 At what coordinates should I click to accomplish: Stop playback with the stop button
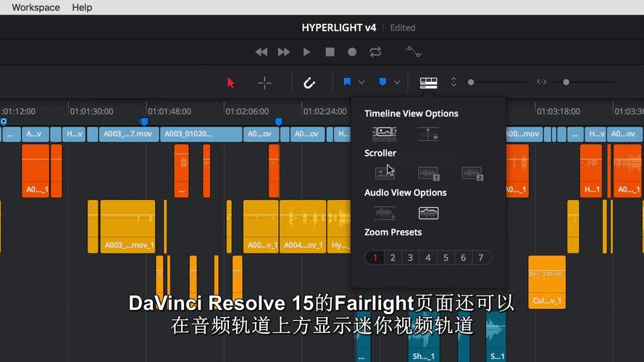pyautogui.click(x=330, y=52)
